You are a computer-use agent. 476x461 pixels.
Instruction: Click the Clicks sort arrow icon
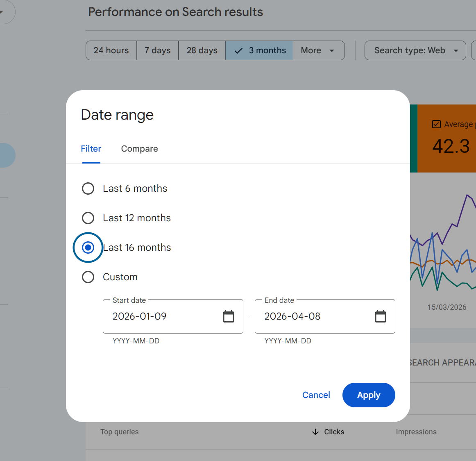(315, 432)
